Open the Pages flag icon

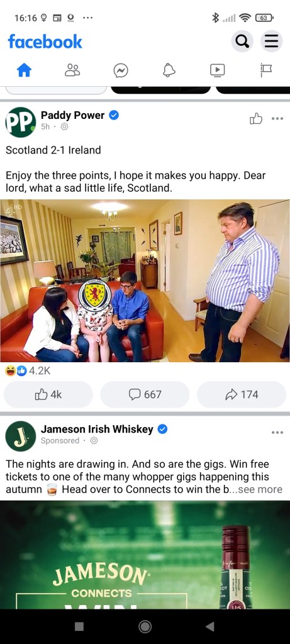click(265, 70)
